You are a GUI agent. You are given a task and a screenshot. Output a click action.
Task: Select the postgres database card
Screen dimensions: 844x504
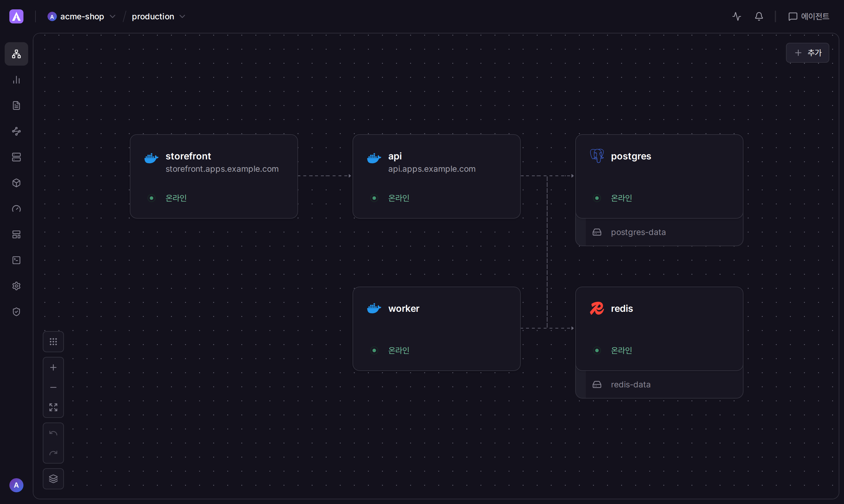(659, 176)
